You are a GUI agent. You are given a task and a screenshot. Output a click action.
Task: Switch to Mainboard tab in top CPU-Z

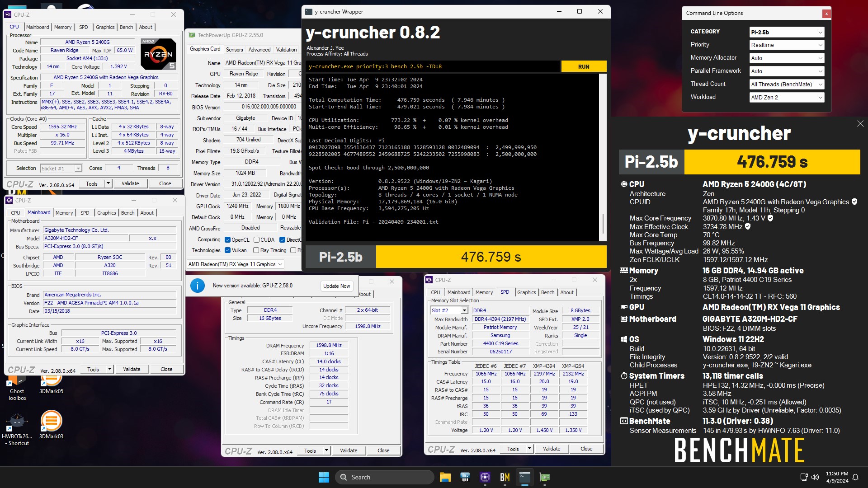[x=38, y=27]
